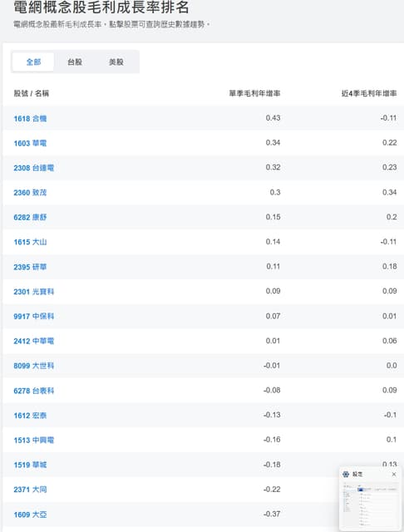Select the 0.34 value in row 2360
Viewport: 404px width, 532px height.
tap(390, 192)
